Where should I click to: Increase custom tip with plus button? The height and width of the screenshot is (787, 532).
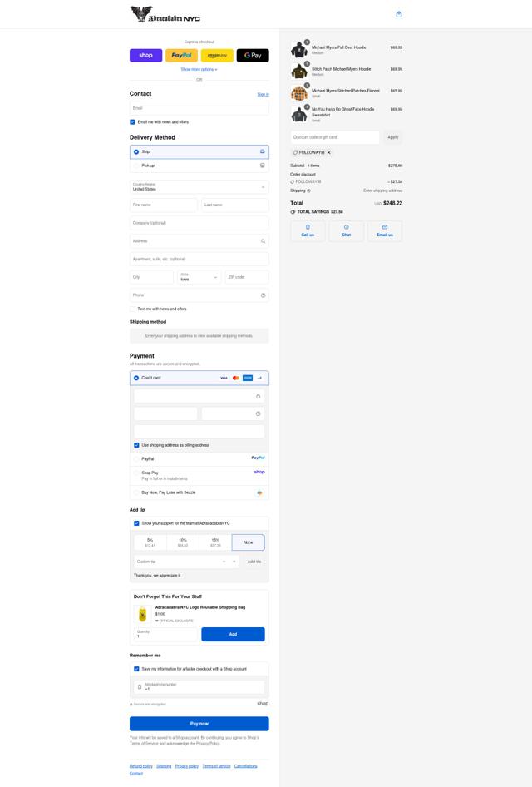click(x=234, y=562)
